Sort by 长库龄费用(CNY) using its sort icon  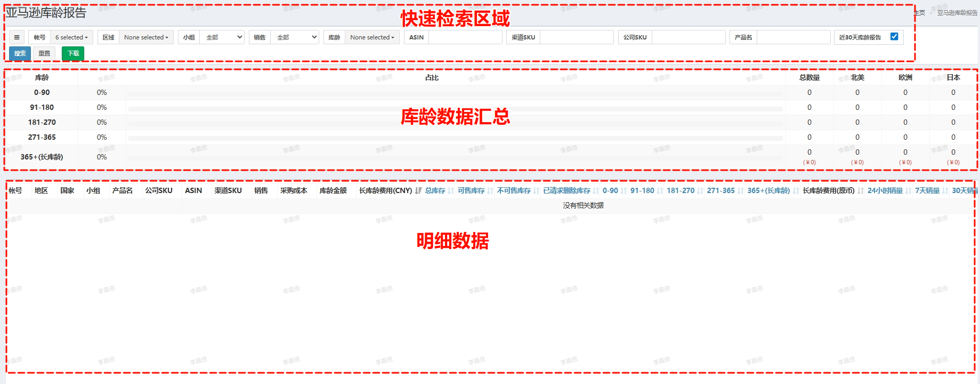coord(418,190)
